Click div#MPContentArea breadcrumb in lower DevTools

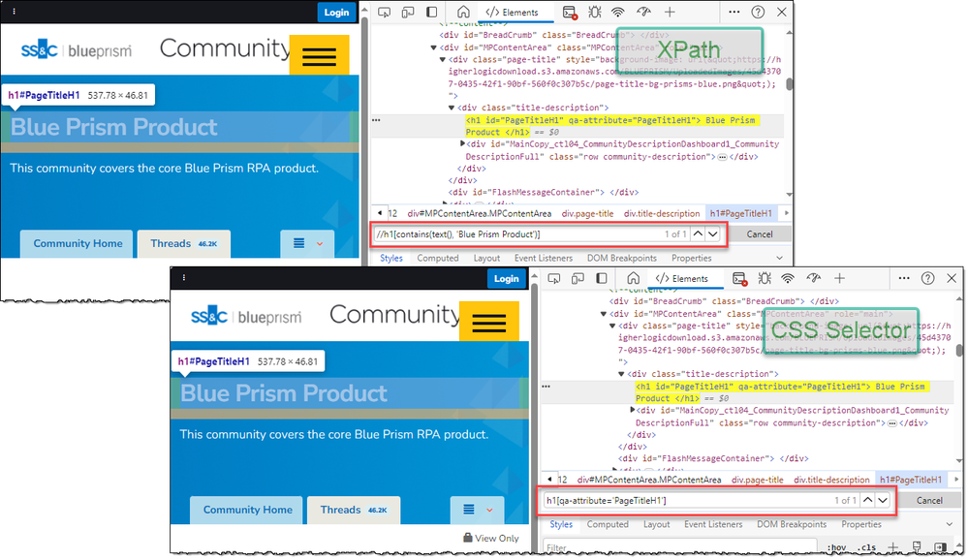tap(649, 480)
